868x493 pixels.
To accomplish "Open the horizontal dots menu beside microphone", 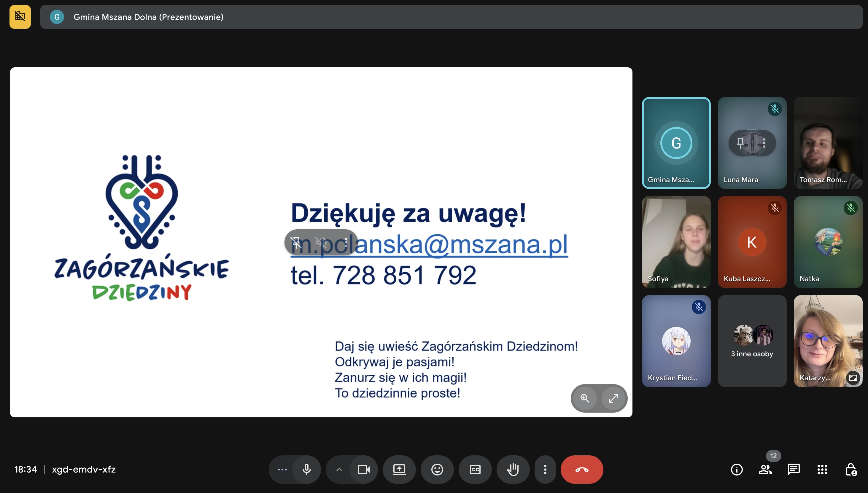I will 282,469.
